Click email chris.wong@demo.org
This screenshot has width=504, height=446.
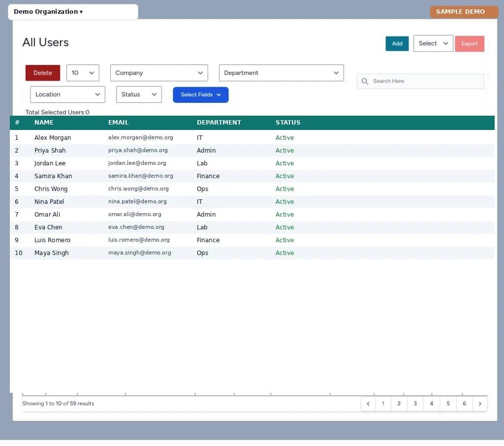click(x=138, y=189)
